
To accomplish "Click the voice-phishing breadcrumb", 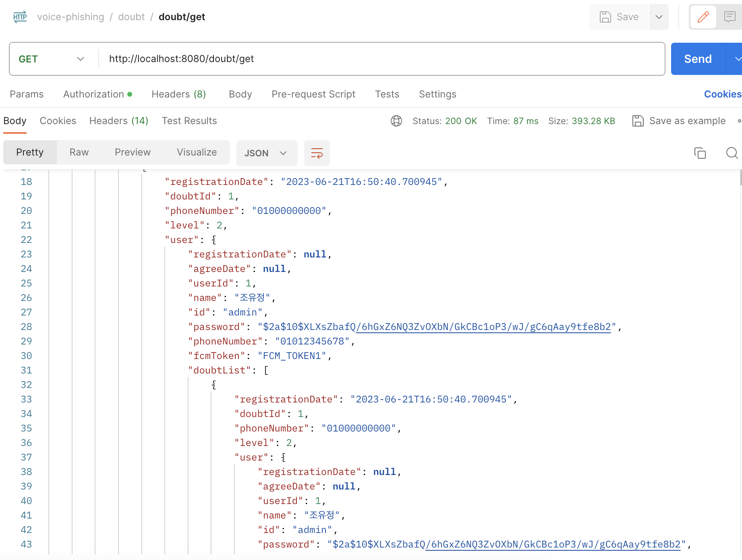I will pos(70,17).
